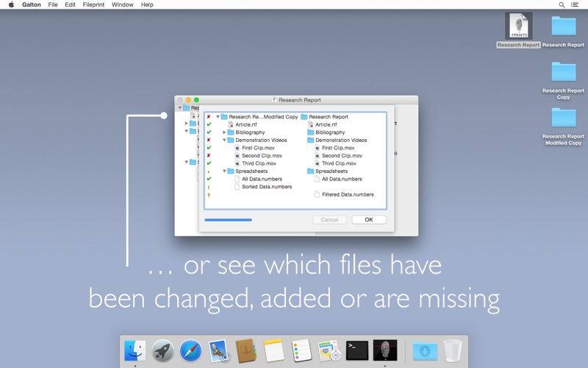Zoom the Research Report window with green button

[x=196, y=100]
